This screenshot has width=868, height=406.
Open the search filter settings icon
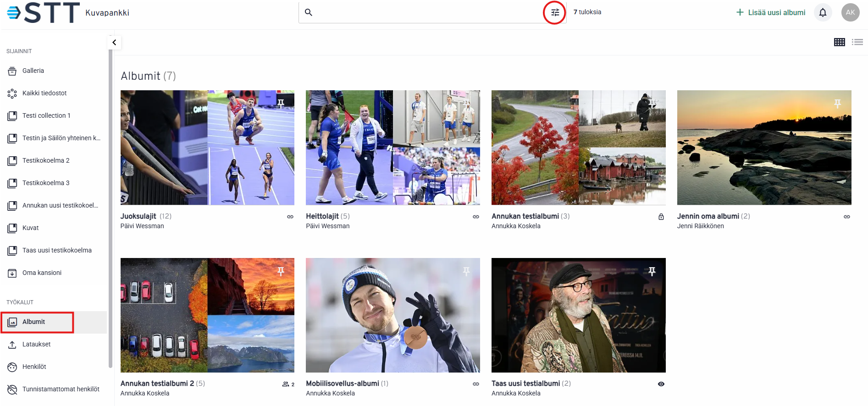click(555, 13)
